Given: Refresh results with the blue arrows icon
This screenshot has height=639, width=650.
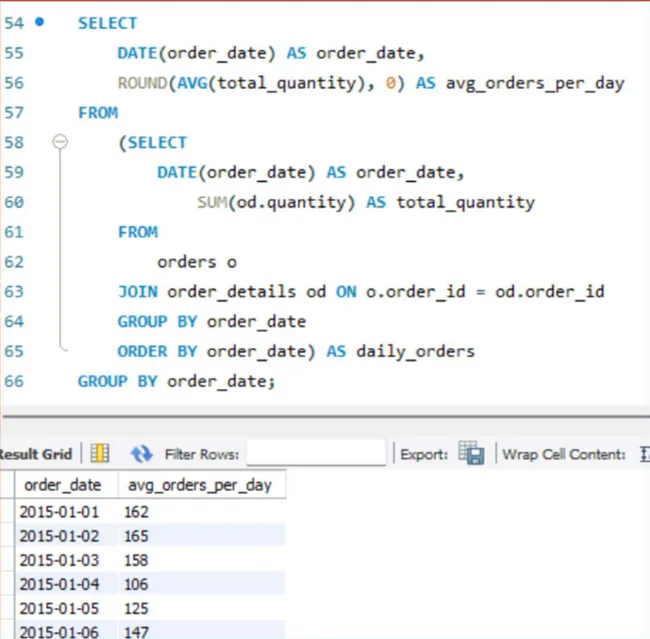Looking at the screenshot, I should coord(141,454).
